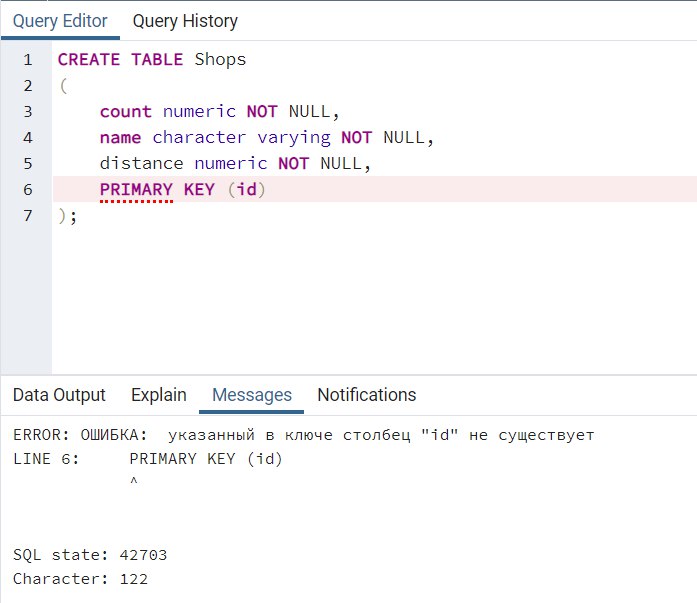Click the opening parenthesis on line 2
697x603 pixels.
[64, 86]
